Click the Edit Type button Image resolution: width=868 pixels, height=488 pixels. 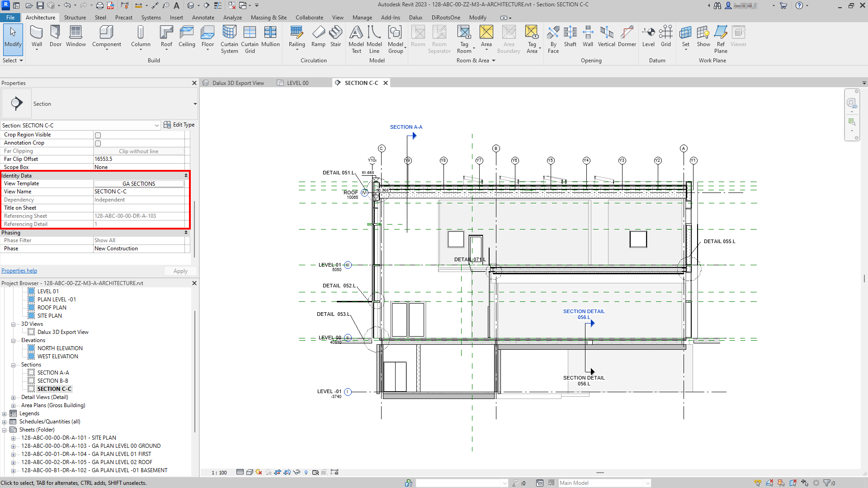(179, 125)
